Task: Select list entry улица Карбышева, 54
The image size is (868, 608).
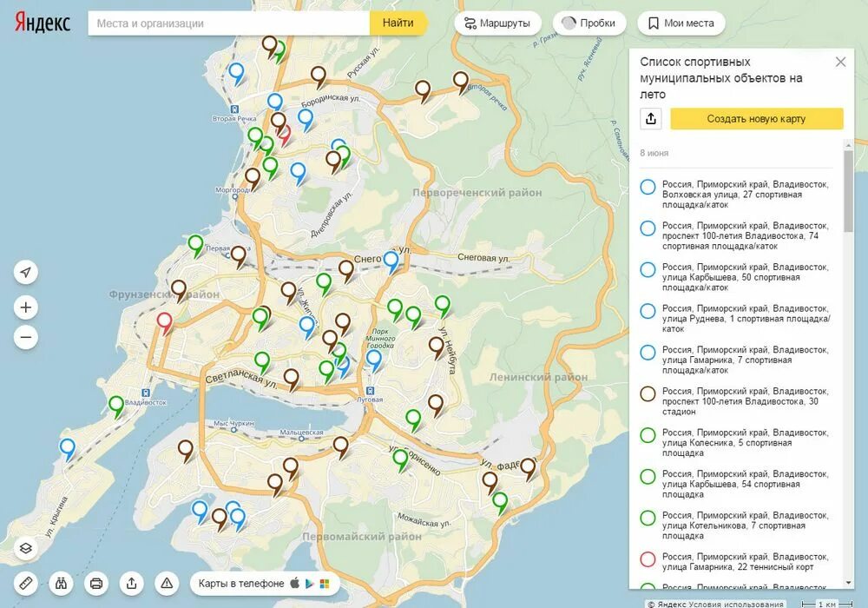Action: (x=736, y=484)
